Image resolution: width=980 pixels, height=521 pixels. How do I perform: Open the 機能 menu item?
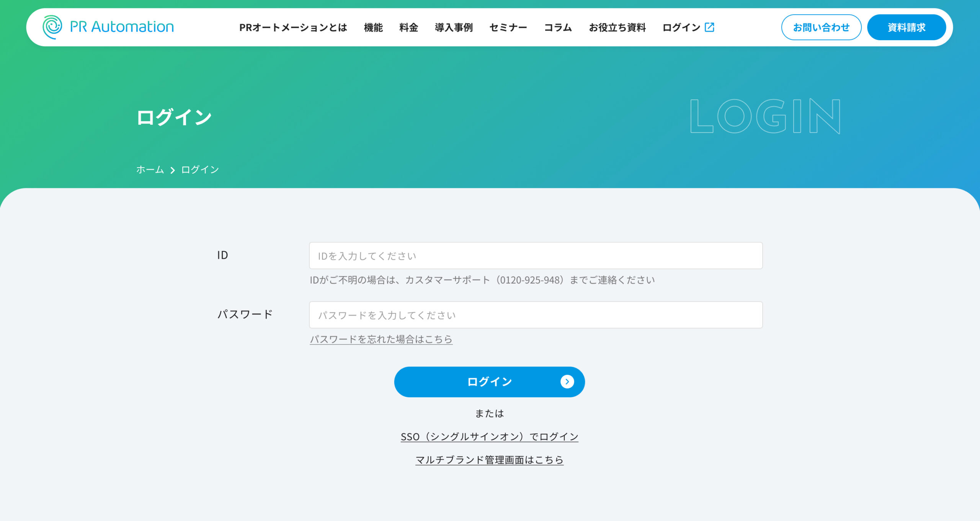pos(373,28)
